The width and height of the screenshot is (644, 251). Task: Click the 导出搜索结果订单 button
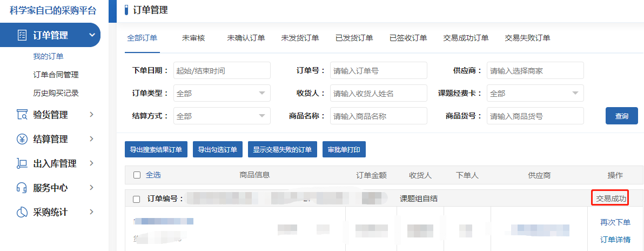(156, 149)
